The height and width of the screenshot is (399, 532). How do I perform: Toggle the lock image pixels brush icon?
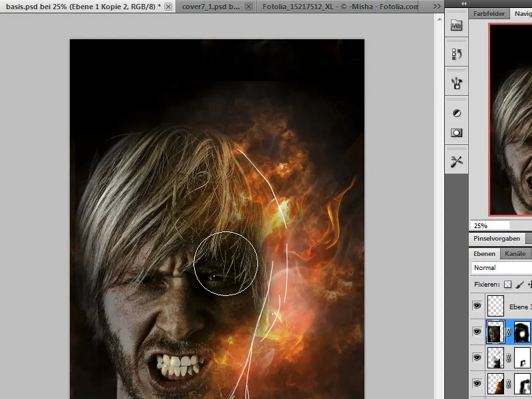[520, 285]
